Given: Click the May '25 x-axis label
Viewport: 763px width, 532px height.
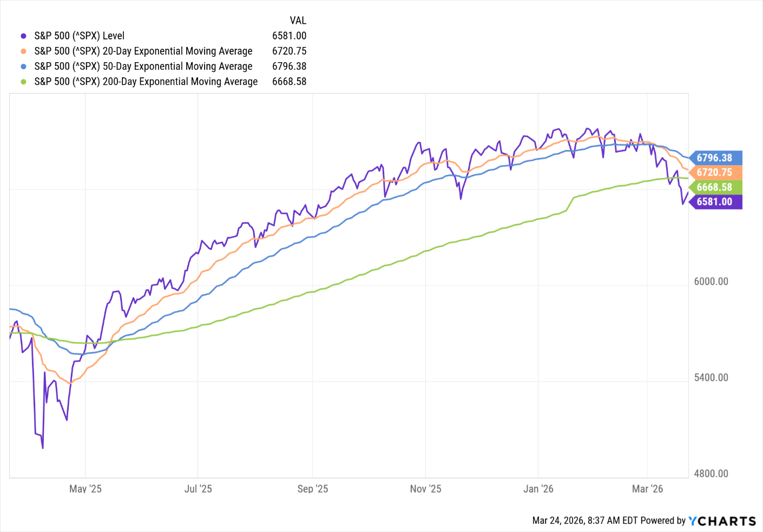Looking at the screenshot, I should (85, 489).
